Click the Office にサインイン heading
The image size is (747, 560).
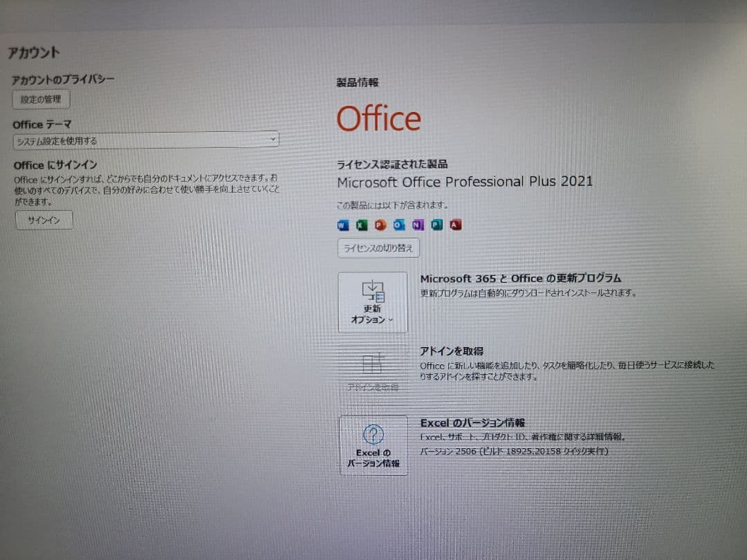point(55,165)
